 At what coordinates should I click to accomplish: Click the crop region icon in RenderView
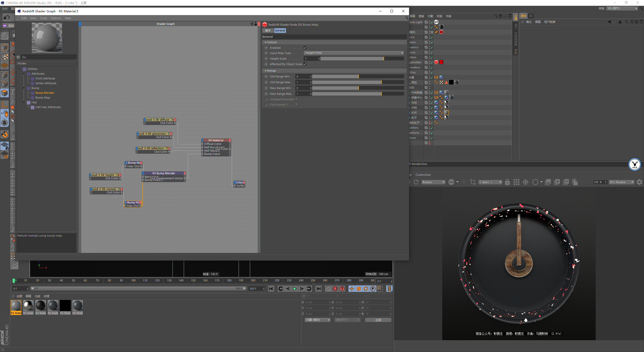click(x=473, y=182)
